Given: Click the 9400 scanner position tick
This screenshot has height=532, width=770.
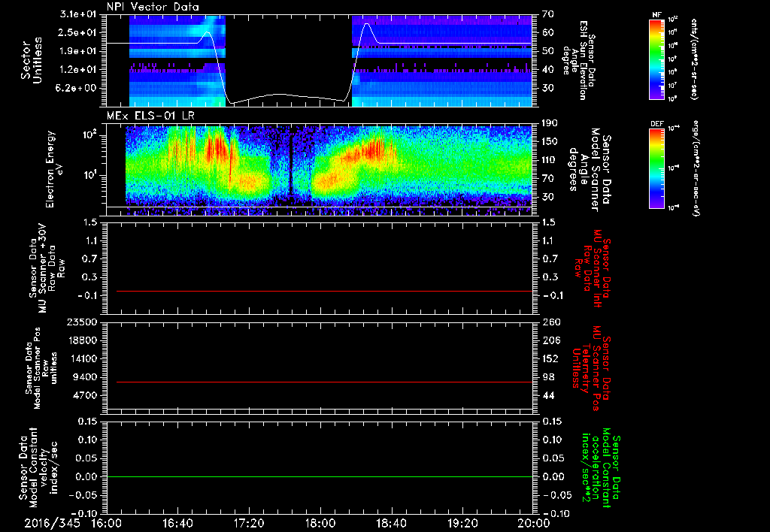Looking at the screenshot, I should coord(84,377).
